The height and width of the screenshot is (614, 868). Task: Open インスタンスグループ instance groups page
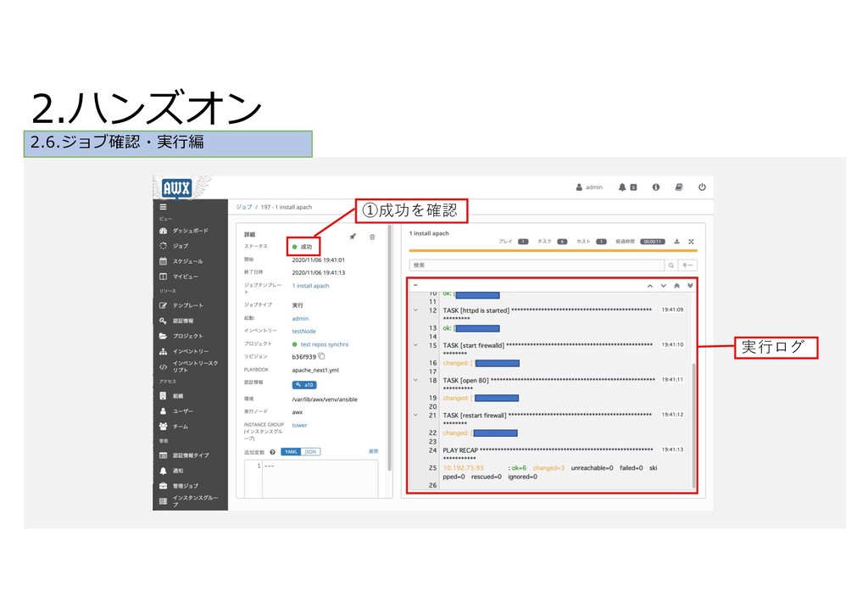tap(190, 501)
